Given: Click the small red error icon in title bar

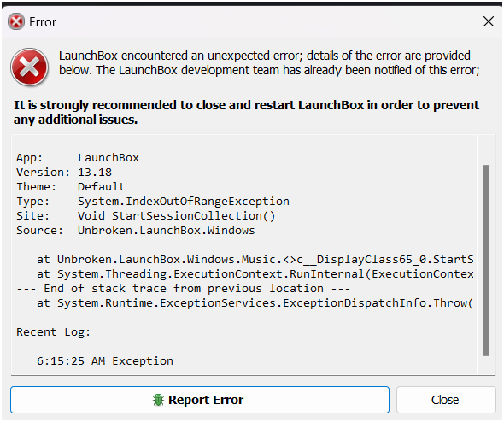Looking at the screenshot, I should coord(16,22).
